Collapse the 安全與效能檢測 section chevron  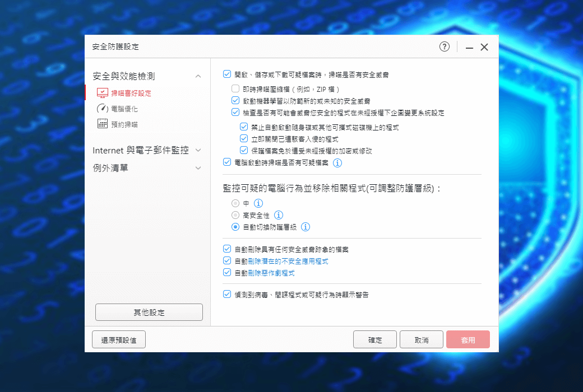[x=198, y=76]
